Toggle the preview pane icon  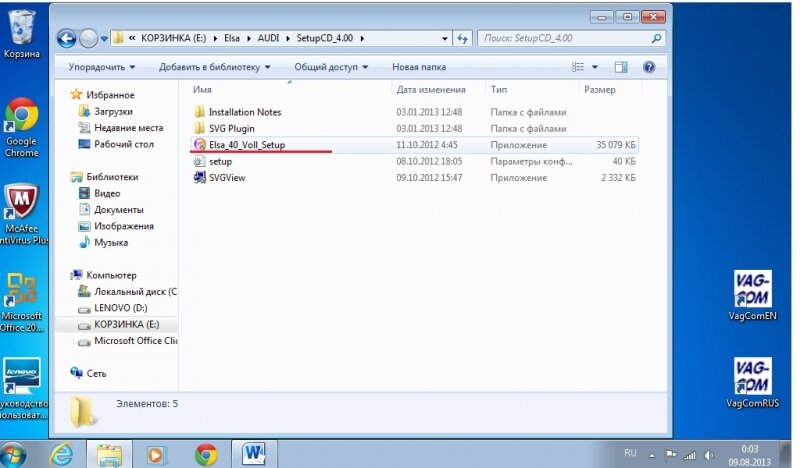click(621, 67)
